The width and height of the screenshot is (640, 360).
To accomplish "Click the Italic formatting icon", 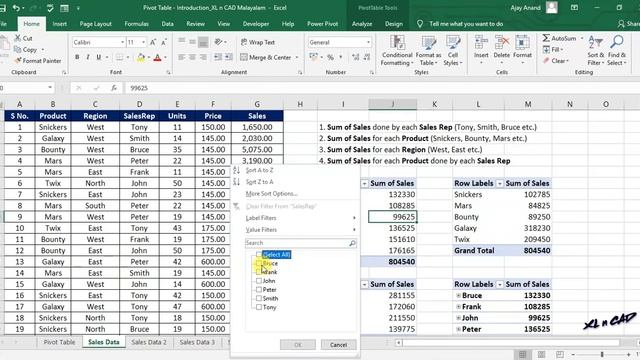I will (87, 58).
